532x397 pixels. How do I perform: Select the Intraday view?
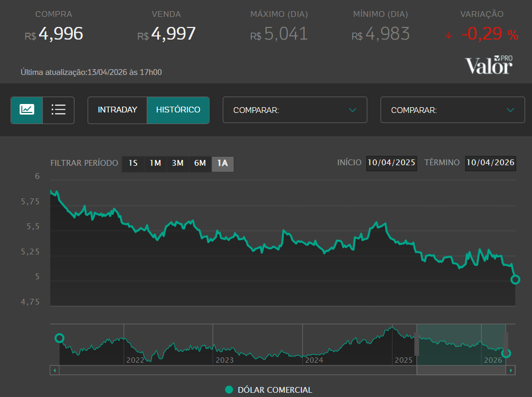[x=117, y=110]
